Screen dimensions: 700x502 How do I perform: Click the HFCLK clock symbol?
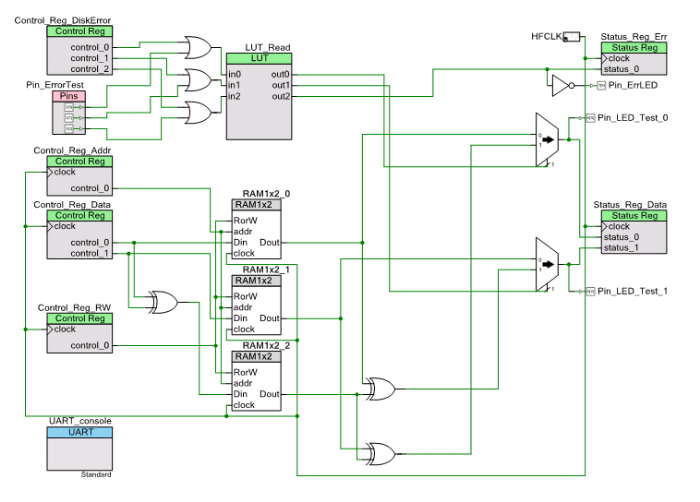(x=571, y=38)
